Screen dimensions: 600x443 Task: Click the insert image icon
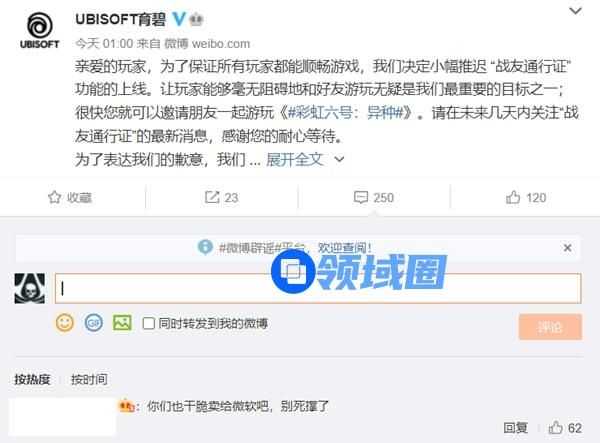coord(122,323)
